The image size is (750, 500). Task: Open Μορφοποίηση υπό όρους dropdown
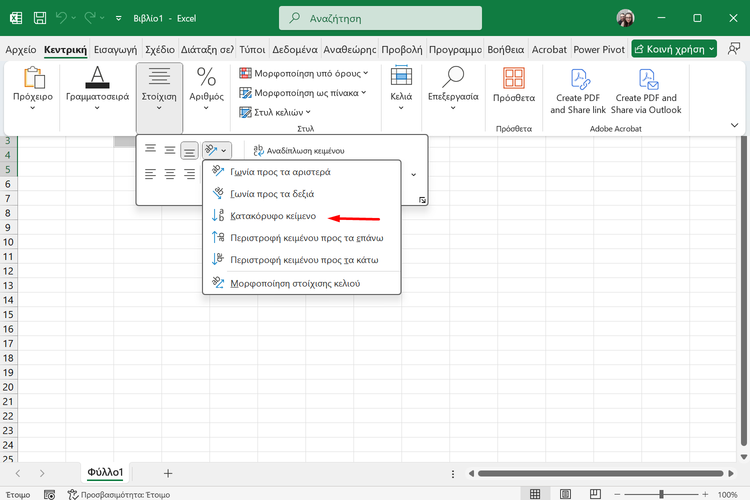[x=304, y=73]
